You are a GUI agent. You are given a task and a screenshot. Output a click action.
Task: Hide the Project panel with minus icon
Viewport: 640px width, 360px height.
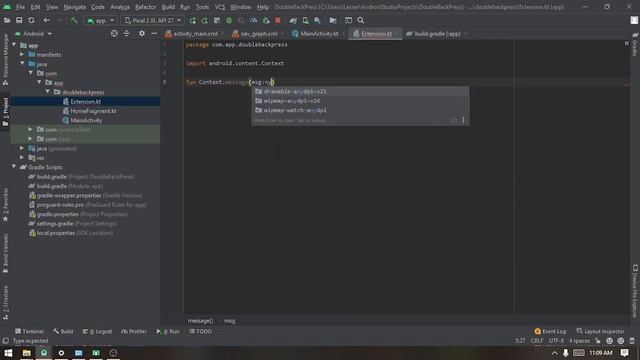coord(154,34)
